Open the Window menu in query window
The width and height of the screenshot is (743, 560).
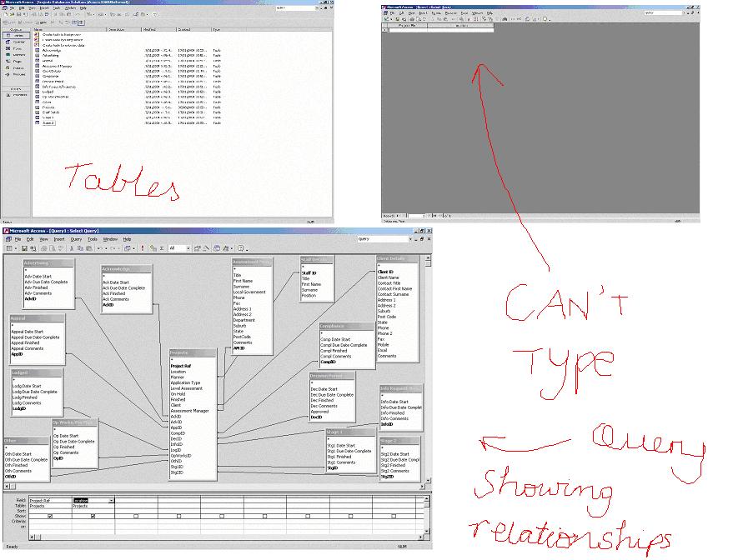point(110,239)
